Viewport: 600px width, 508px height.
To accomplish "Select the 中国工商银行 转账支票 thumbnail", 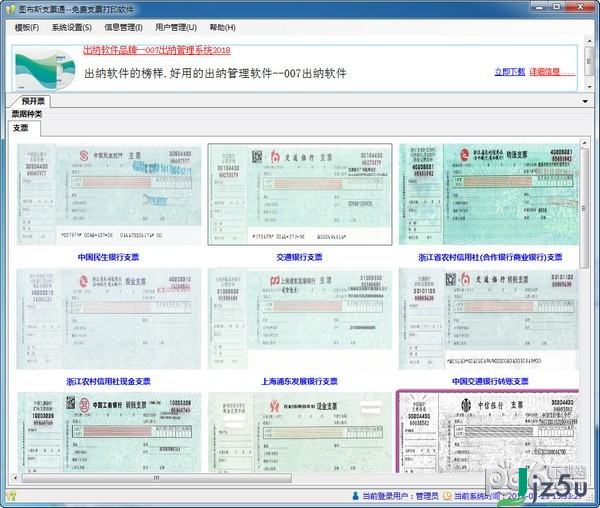I will coord(109,432).
